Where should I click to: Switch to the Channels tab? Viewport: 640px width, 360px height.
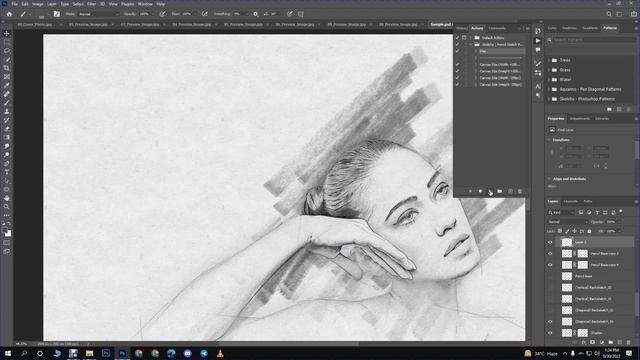(571, 201)
